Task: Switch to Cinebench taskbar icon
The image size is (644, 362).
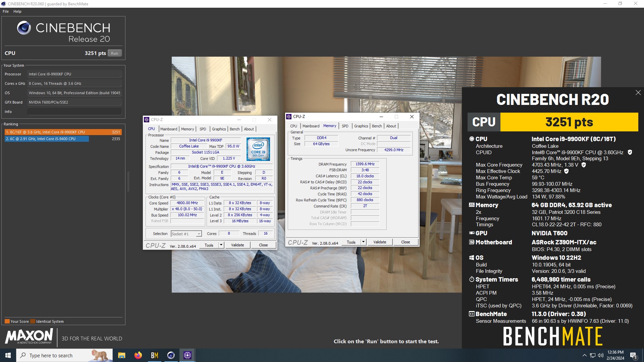Action: click(x=171, y=355)
